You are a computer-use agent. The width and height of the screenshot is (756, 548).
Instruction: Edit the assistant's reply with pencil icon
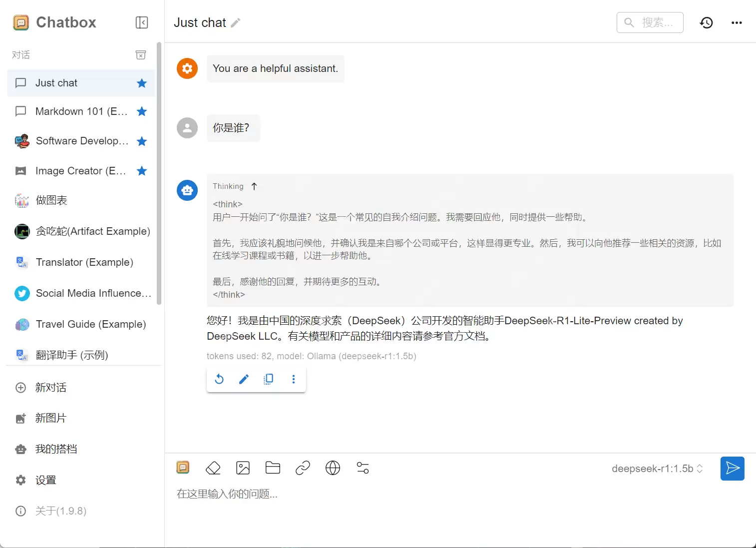244,379
